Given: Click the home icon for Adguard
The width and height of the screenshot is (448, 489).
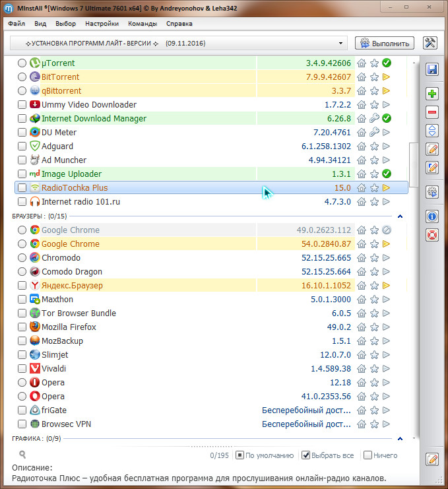Looking at the screenshot, I should 362,147.
